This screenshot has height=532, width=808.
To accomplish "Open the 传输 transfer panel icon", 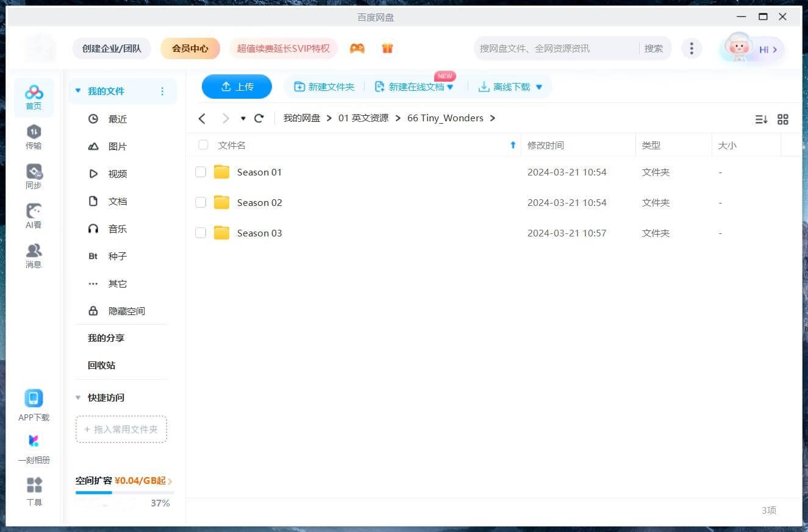I will pyautogui.click(x=34, y=132).
